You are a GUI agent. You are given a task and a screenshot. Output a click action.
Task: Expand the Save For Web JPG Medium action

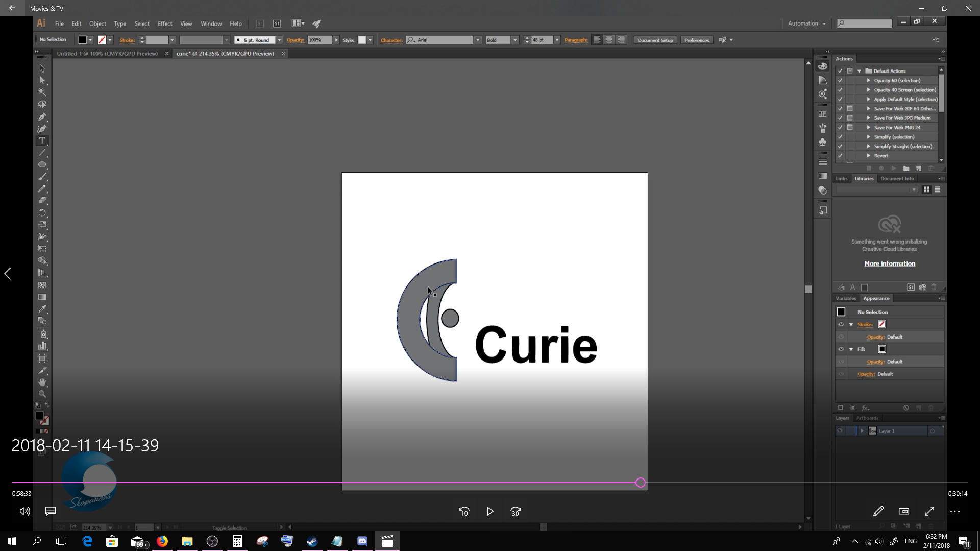pyautogui.click(x=869, y=118)
